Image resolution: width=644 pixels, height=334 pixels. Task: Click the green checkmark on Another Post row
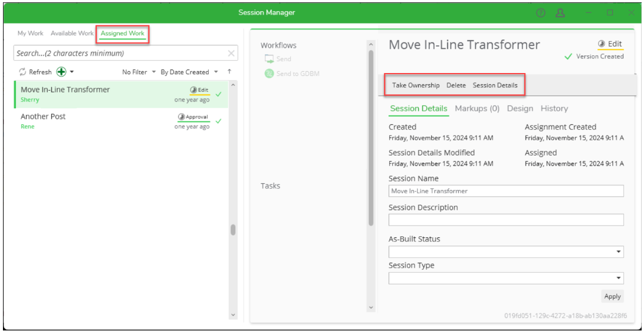pyautogui.click(x=218, y=121)
